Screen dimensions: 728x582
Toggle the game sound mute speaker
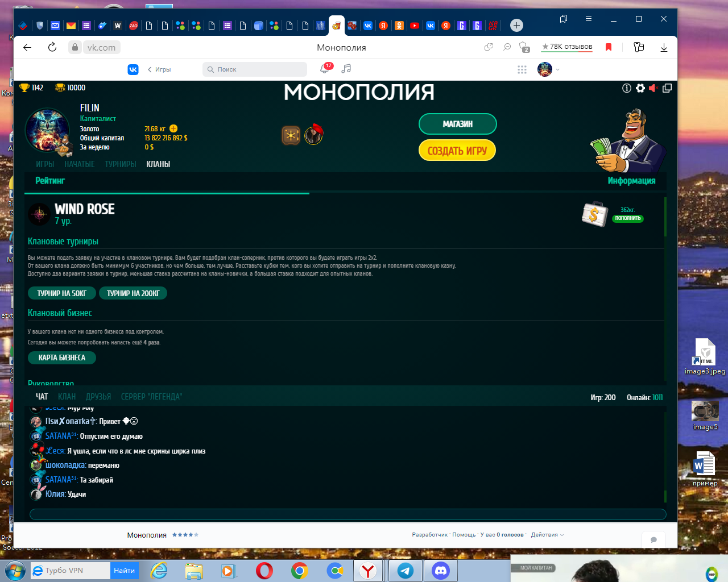coord(653,88)
